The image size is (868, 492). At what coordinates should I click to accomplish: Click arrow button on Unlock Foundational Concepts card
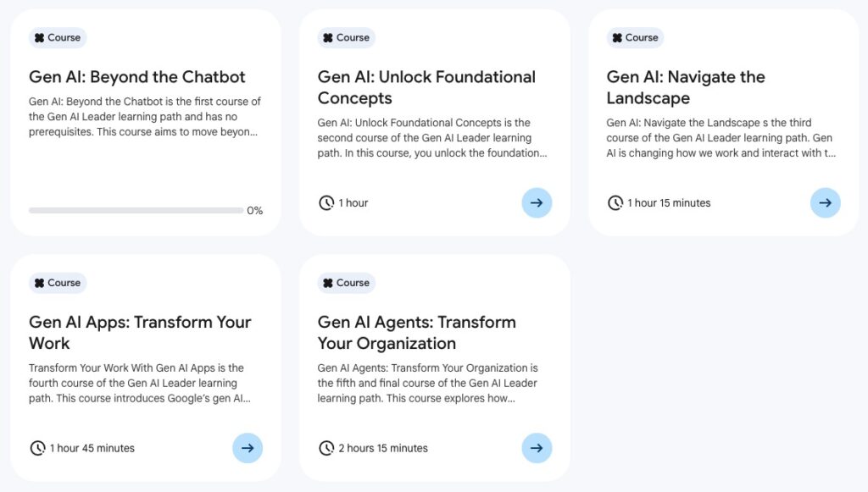537,203
